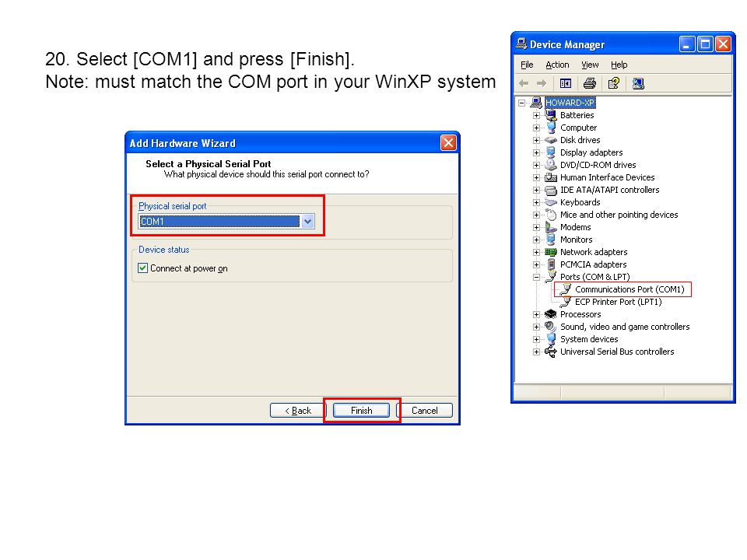The width and height of the screenshot is (747, 560).
Task: Click the Computer device icon
Action: tap(551, 127)
